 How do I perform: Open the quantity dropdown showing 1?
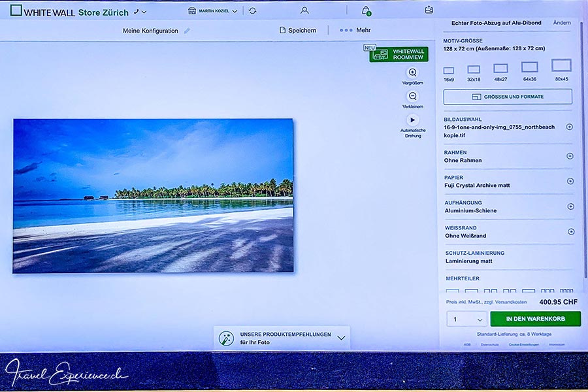pyautogui.click(x=466, y=319)
